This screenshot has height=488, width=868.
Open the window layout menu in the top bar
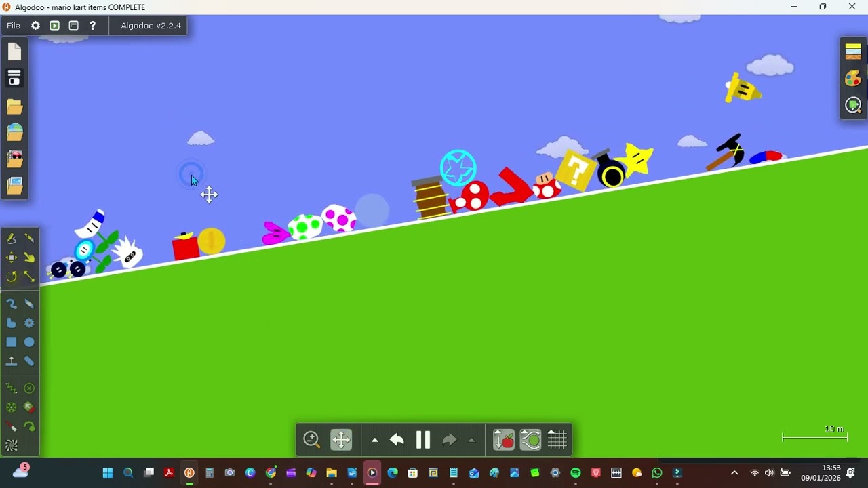(73, 26)
